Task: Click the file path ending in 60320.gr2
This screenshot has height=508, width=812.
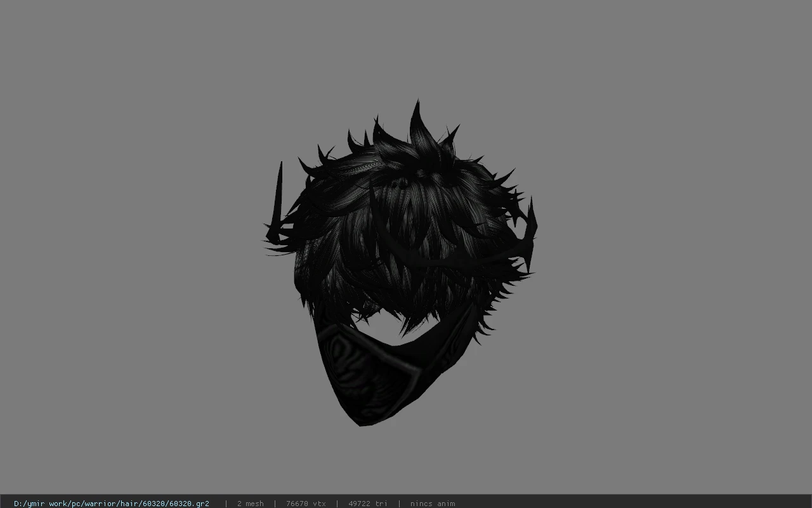Action: point(112,504)
